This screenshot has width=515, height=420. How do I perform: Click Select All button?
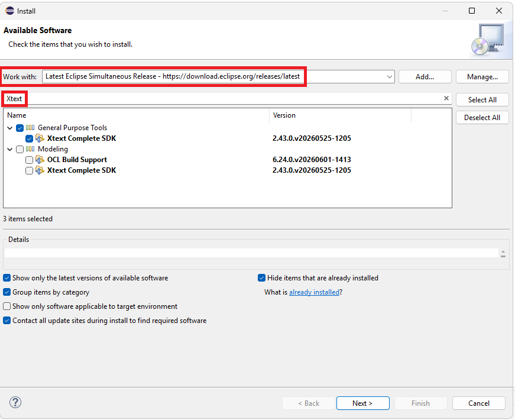click(482, 100)
